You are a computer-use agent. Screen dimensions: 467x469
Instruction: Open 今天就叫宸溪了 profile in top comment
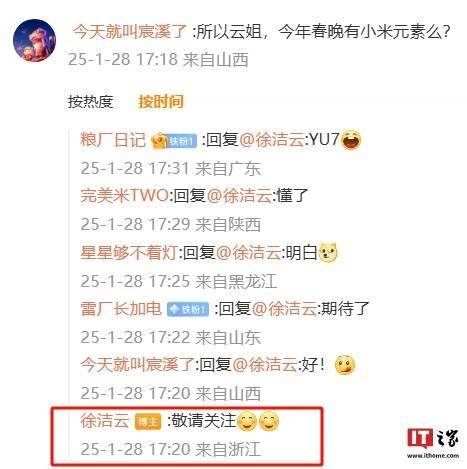130,32
